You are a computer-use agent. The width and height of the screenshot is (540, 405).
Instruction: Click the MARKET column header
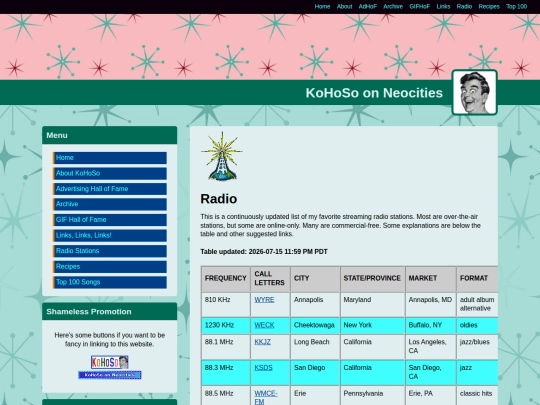tap(430, 278)
